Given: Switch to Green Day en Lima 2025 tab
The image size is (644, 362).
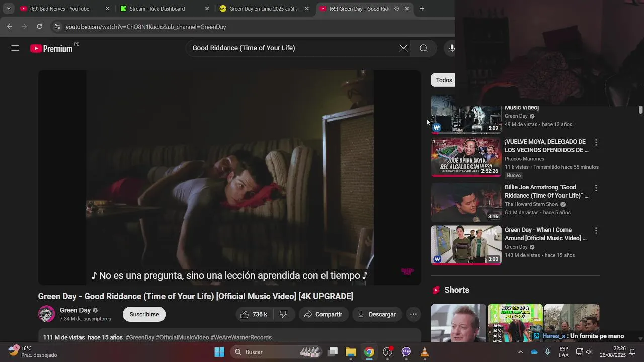Looking at the screenshot, I should [x=264, y=9].
